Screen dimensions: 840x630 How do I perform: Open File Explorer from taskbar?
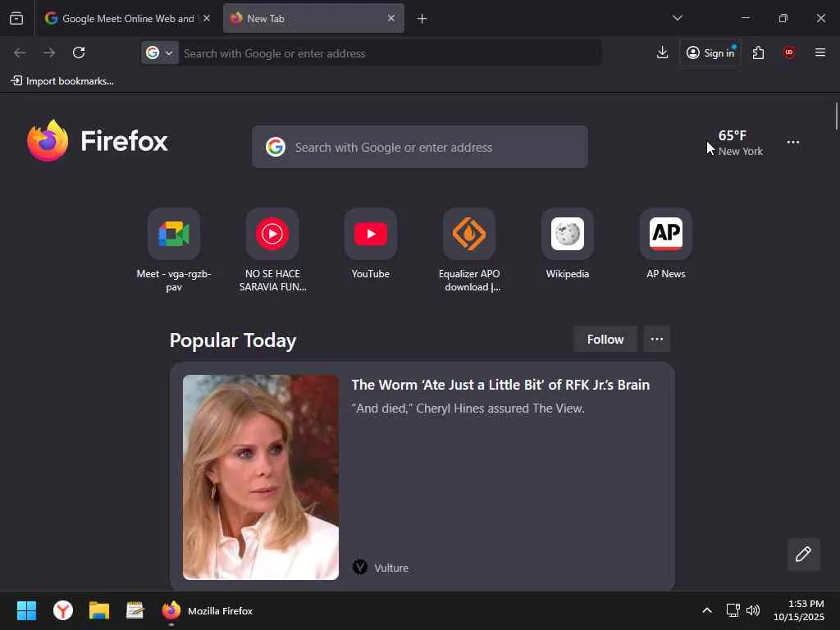(x=99, y=610)
